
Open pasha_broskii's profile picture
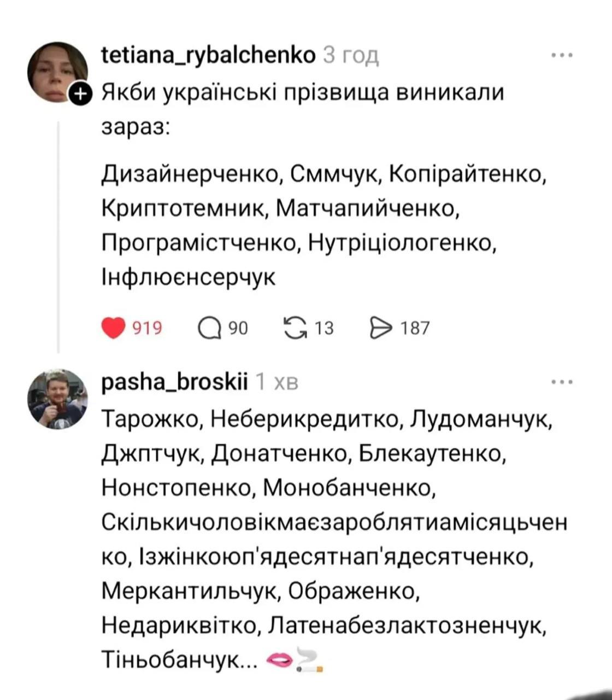coord(57,398)
